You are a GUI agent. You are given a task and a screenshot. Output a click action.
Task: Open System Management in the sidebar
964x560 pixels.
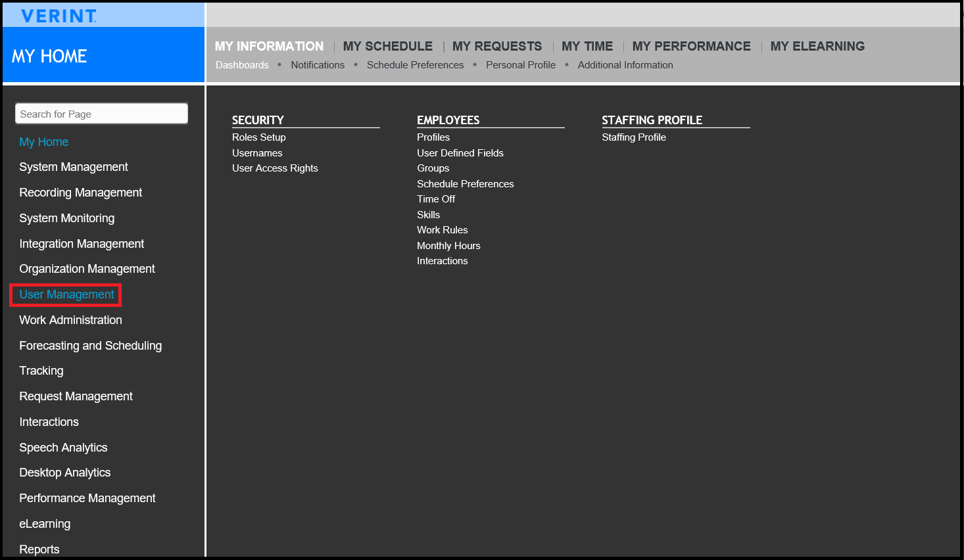click(74, 167)
